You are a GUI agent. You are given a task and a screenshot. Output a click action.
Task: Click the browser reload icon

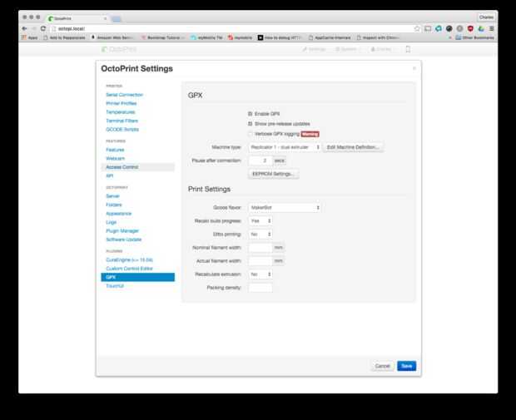click(43, 28)
